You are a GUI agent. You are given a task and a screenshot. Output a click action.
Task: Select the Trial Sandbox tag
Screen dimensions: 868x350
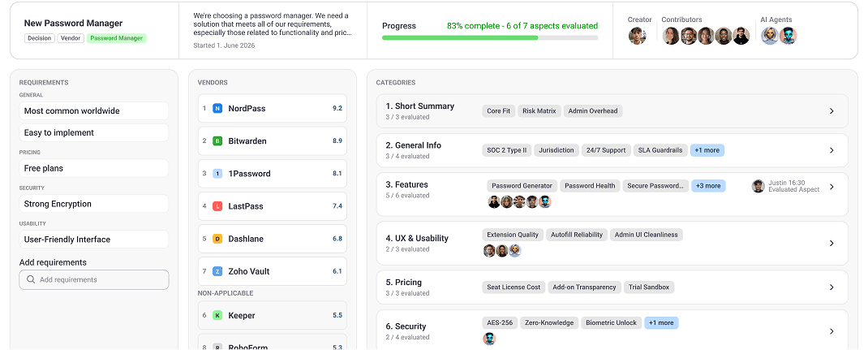click(649, 287)
